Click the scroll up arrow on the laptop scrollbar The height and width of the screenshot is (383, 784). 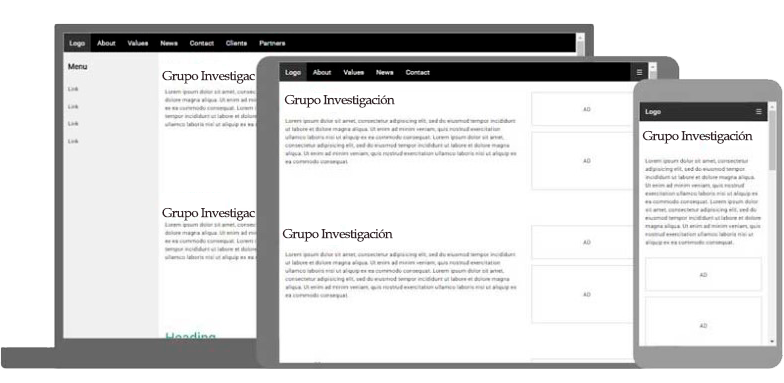[580, 38]
